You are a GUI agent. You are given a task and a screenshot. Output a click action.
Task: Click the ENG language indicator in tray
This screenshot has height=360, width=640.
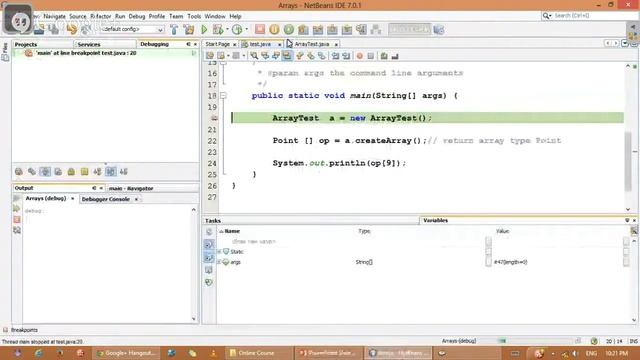point(591,353)
